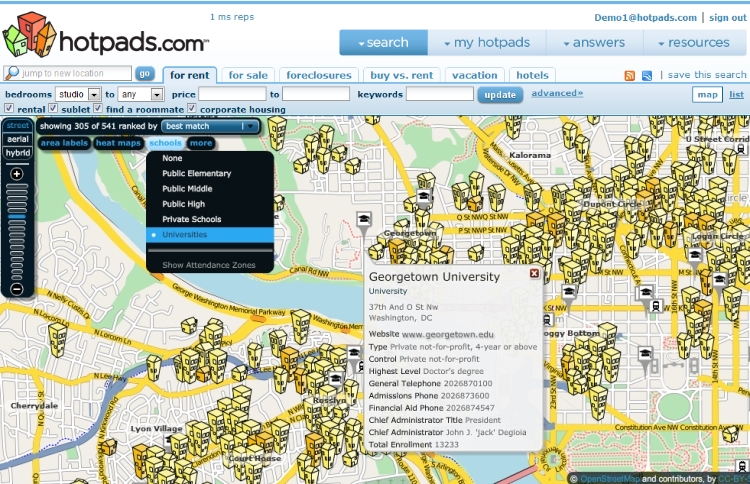Click the update button
The image size is (750, 484).
click(500, 95)
